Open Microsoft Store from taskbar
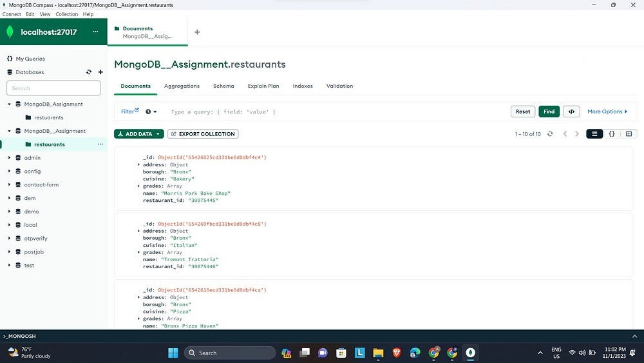 point(341,353)
